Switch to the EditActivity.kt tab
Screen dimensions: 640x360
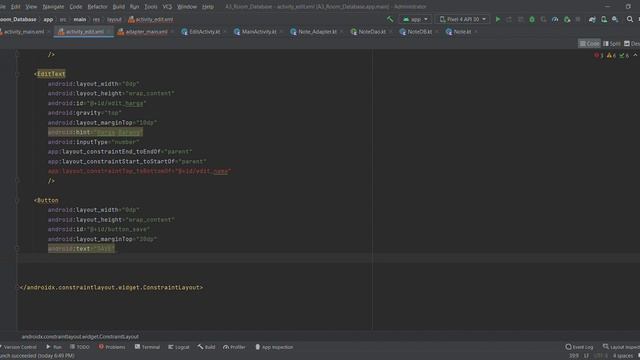(x=204, y=32)
